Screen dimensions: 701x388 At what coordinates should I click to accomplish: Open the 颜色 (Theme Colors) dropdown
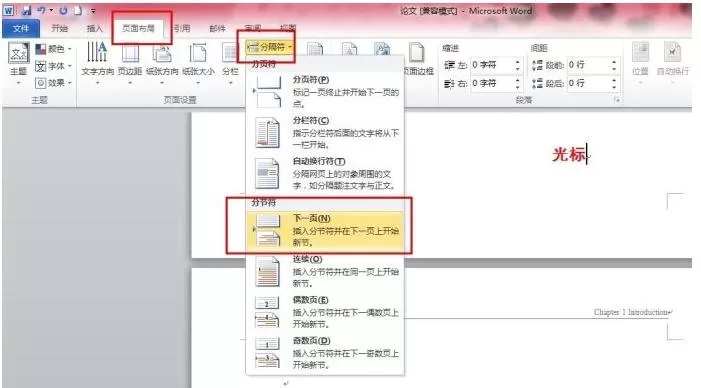click(54, 49)
